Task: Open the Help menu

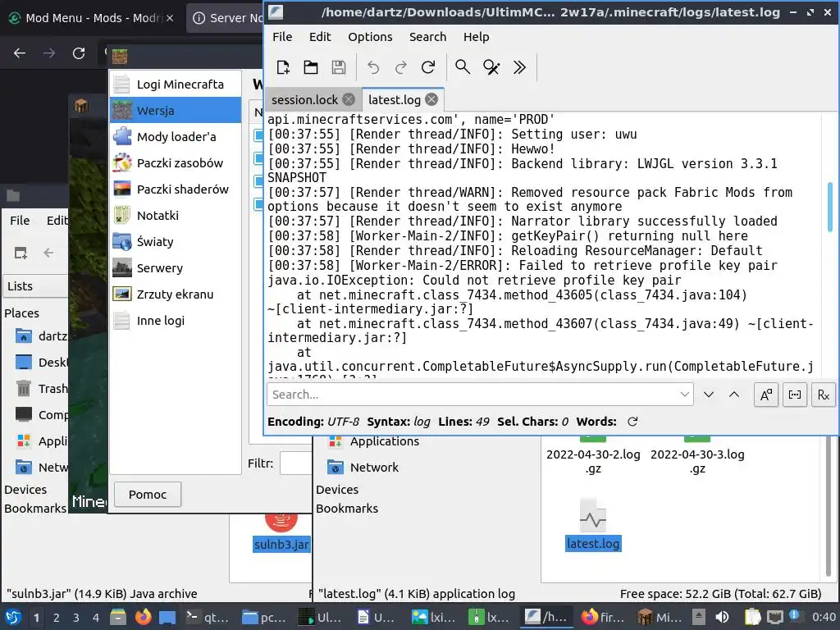Action: pyautogui.click(x=477, y=37)
